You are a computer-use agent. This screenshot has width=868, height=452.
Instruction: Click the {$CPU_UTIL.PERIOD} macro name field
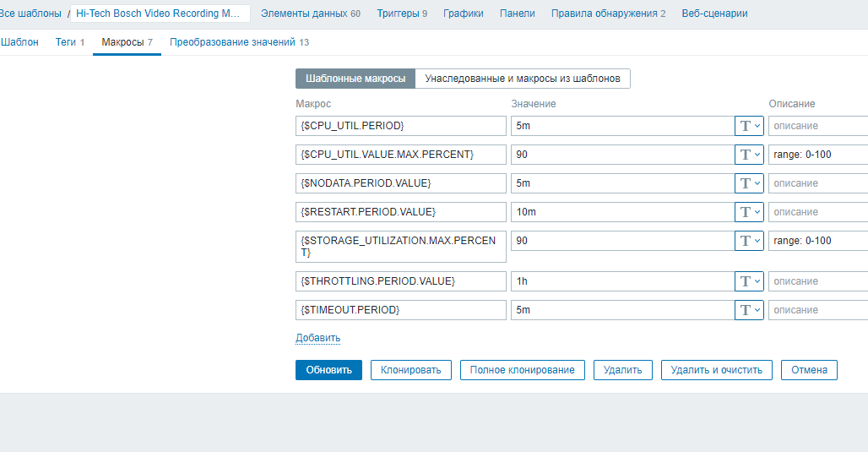pyautogui.click(x=400, y=126)
